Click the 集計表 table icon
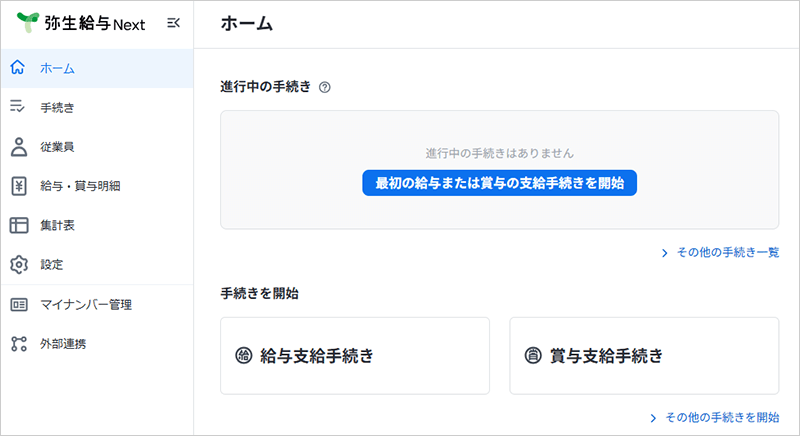The width and height of the screenshot is (800, 436). click(17, 225)
